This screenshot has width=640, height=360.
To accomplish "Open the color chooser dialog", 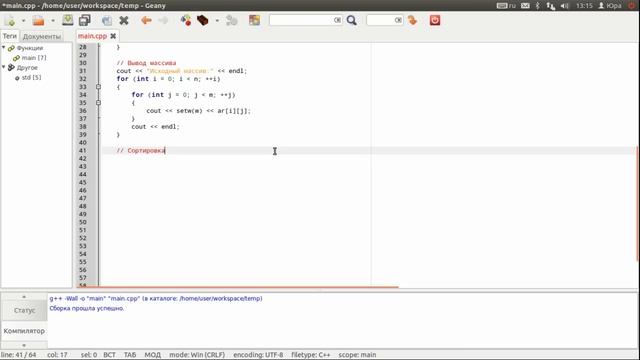I will 254,20.
